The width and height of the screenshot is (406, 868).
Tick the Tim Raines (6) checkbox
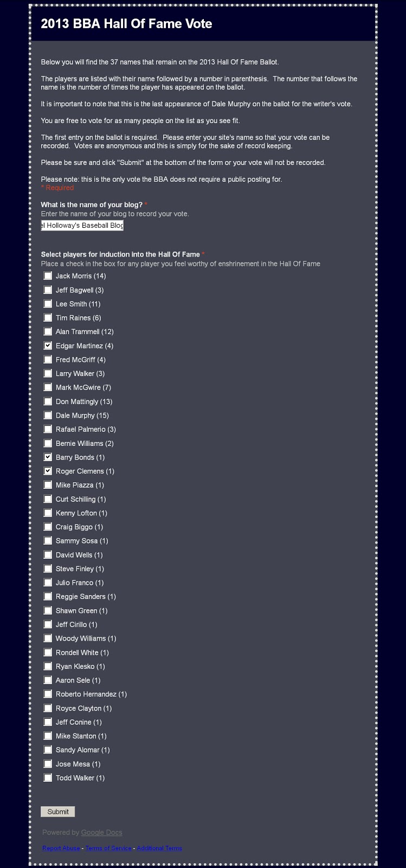click(x=48, y=317)
